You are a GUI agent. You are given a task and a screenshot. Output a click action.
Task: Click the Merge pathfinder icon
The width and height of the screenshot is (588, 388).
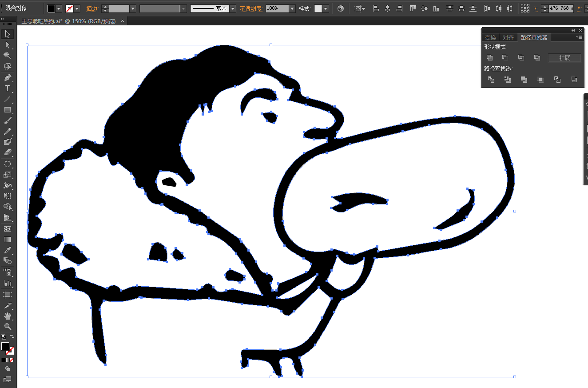point(524,80)
